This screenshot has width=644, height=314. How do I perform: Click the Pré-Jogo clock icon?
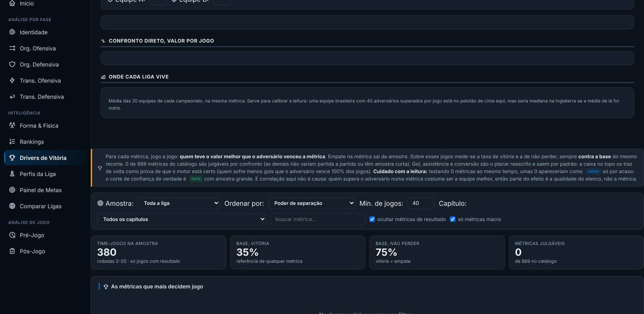pos(12,235)
